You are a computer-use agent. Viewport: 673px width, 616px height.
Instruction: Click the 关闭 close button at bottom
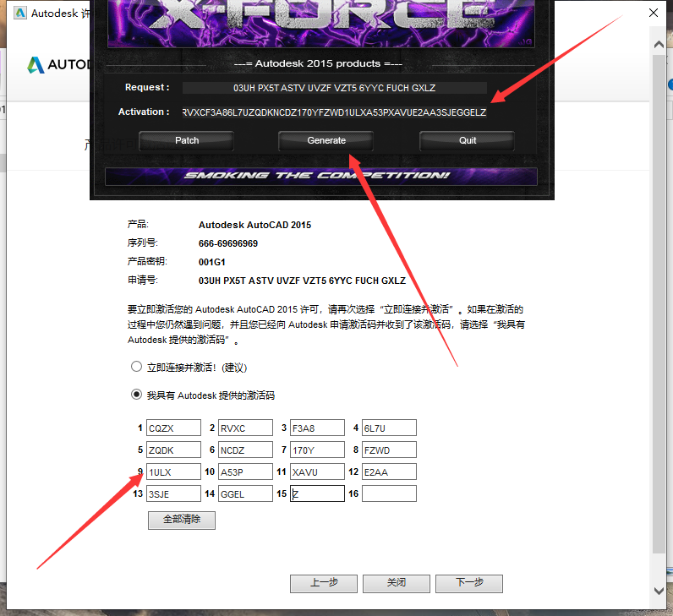(x=397, y=583)
